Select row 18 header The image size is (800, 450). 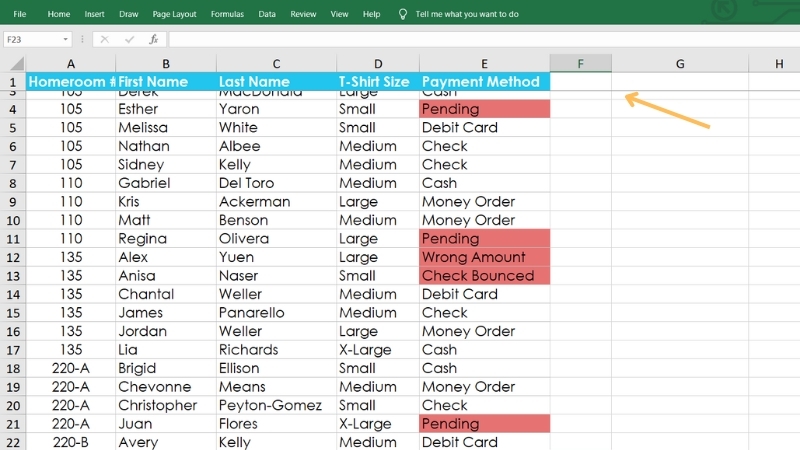(13, 368)
